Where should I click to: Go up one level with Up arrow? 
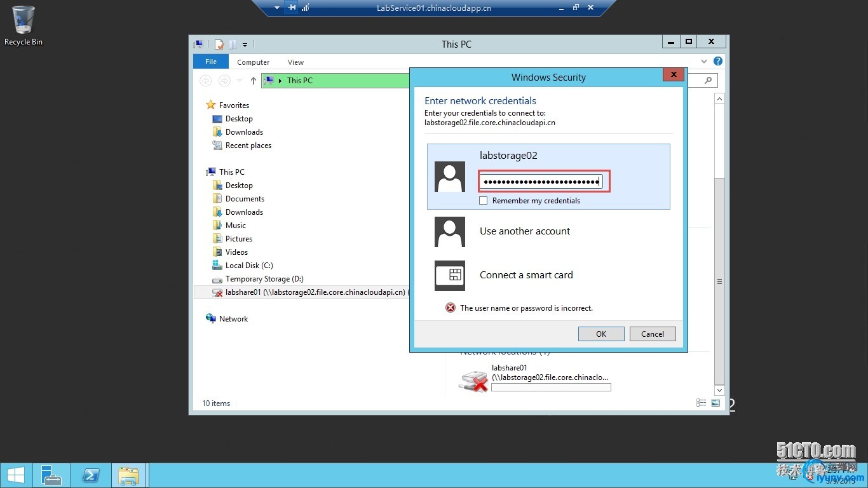[254, 81]
